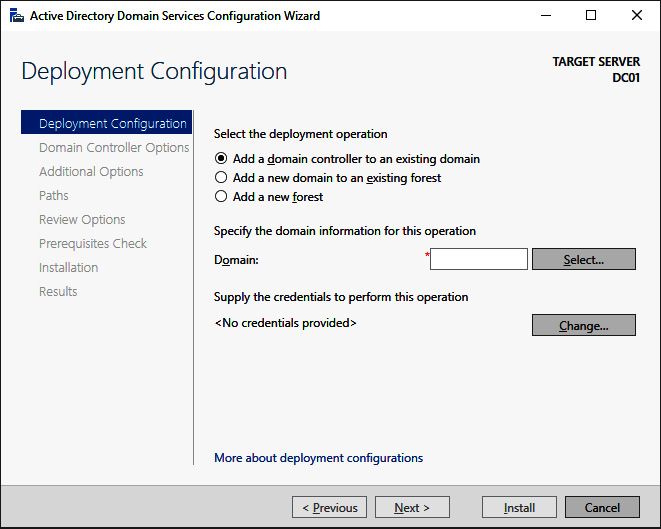Click the wizard icon in the title bar
Screen dimensions: 661x529
pos(16,16)
